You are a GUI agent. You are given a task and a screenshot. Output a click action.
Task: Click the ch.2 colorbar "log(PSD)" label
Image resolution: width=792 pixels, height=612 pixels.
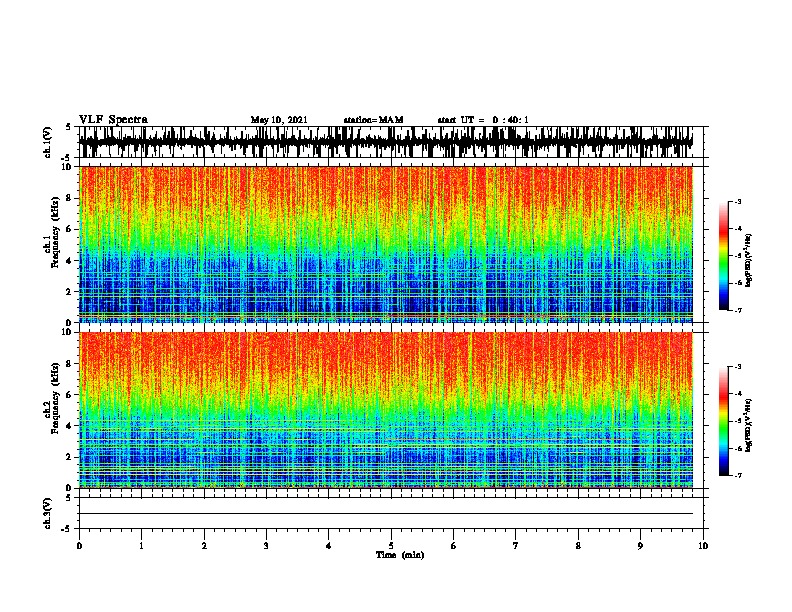(748, 425)
